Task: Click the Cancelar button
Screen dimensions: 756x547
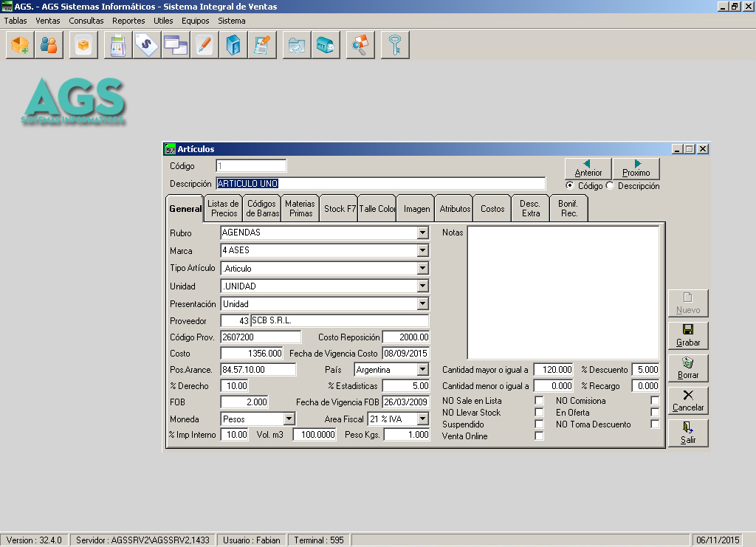Action: coord(688,401)
